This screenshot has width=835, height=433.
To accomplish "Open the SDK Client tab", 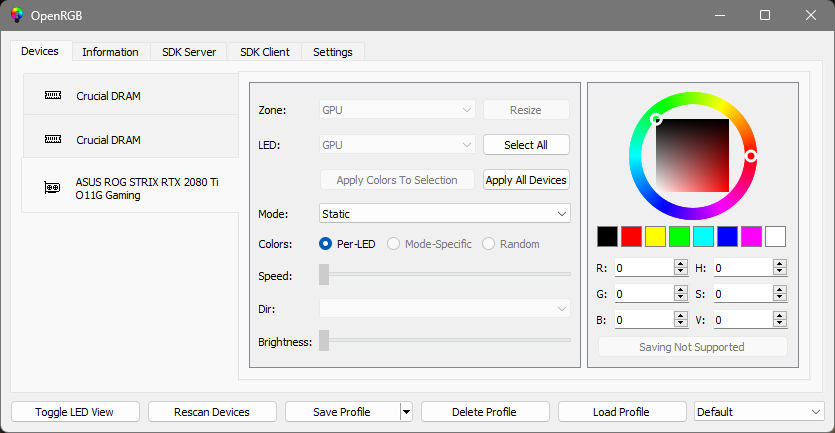I will tap(265, 52).
